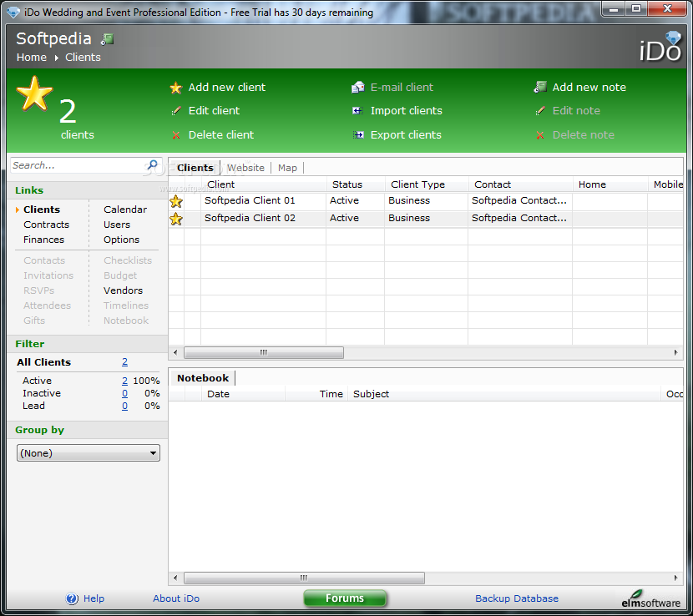Click the All Clients count link

[x=124, y=362]
